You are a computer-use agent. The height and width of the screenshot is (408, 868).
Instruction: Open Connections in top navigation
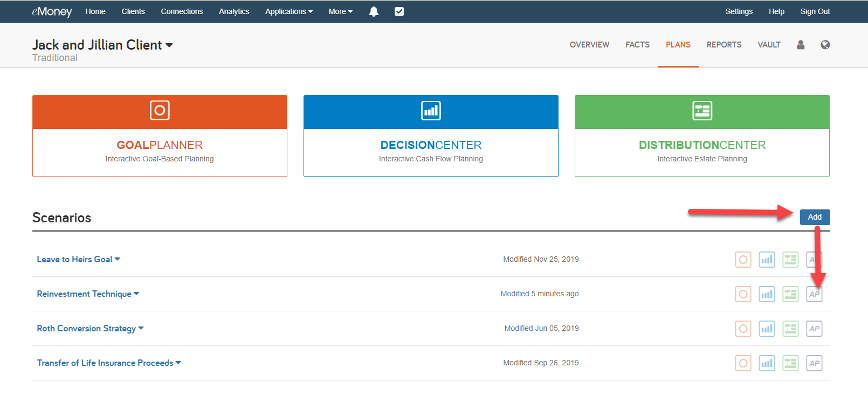coord(182,11)
